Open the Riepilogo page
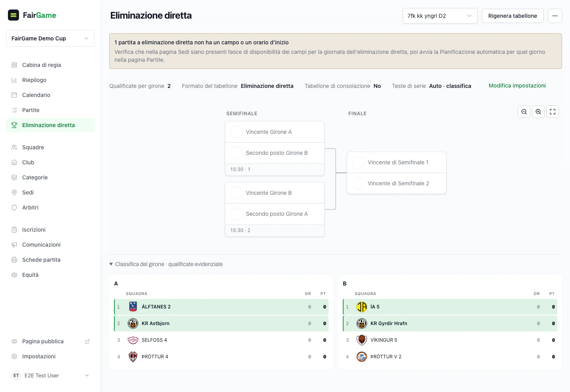This screenshot has width=570, height=392. [50, 80]
